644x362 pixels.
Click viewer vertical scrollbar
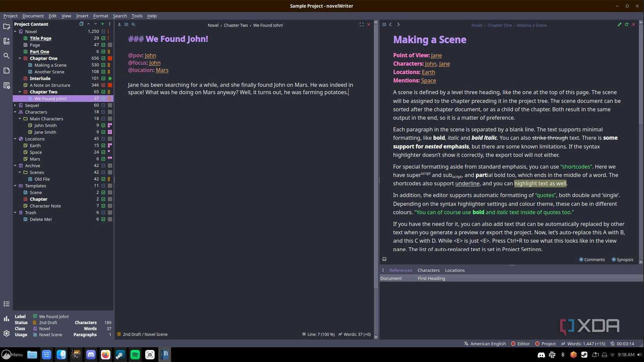(x=641, y=142)
